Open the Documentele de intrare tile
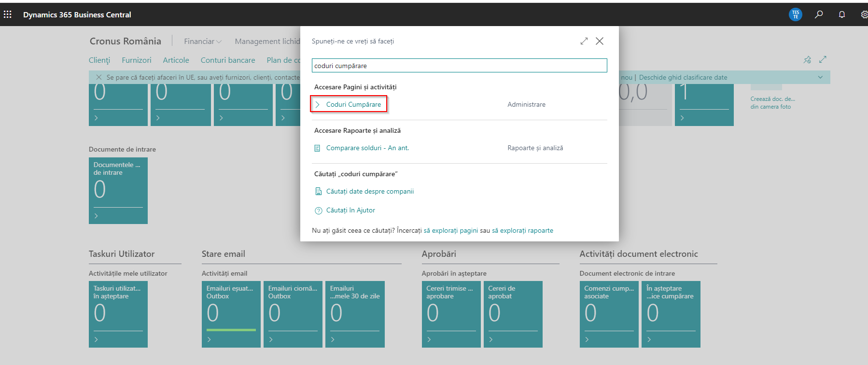 coord(118,191)
